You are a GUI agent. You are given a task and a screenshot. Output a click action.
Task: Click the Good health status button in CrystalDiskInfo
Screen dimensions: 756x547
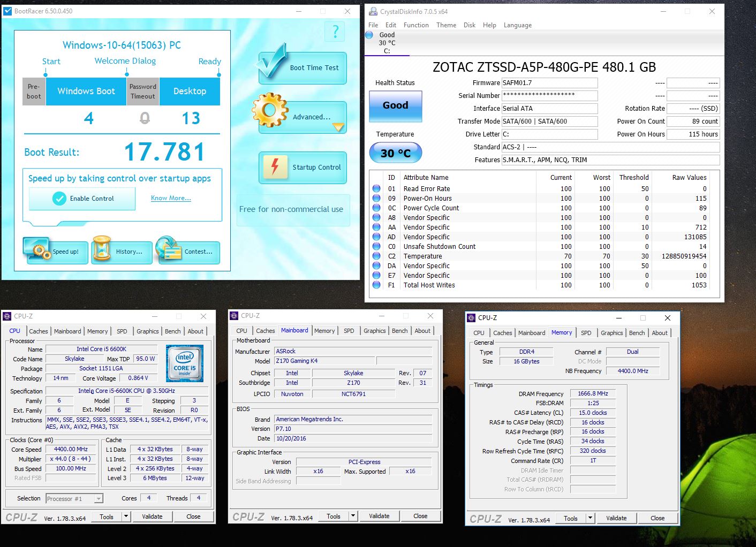pos(396,105)
